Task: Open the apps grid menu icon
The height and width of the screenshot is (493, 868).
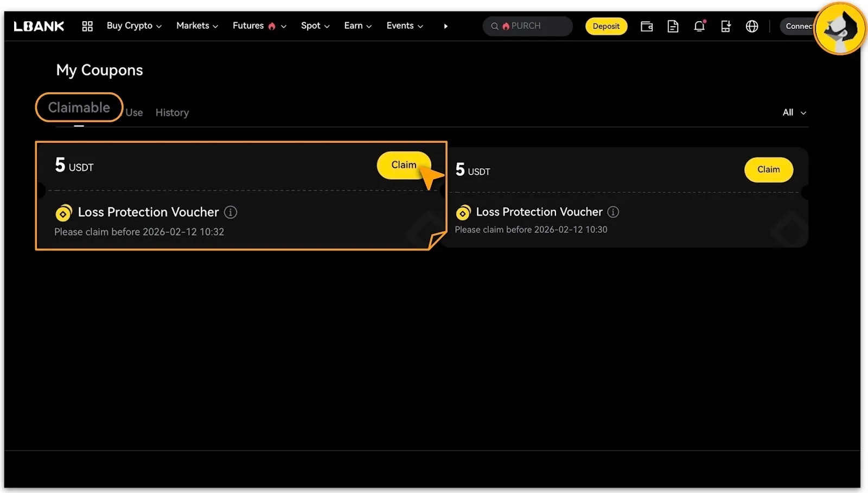Action: (x=87, y=26)
